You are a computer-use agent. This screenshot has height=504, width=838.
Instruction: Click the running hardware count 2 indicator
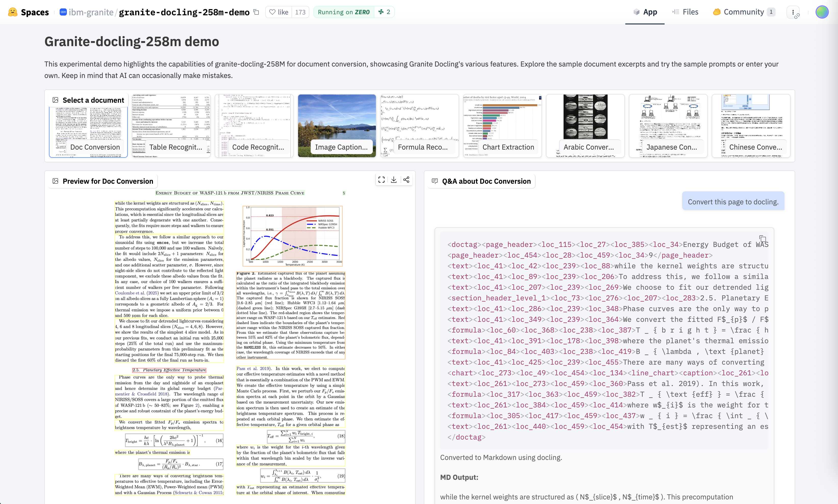[x=384, y=12]
